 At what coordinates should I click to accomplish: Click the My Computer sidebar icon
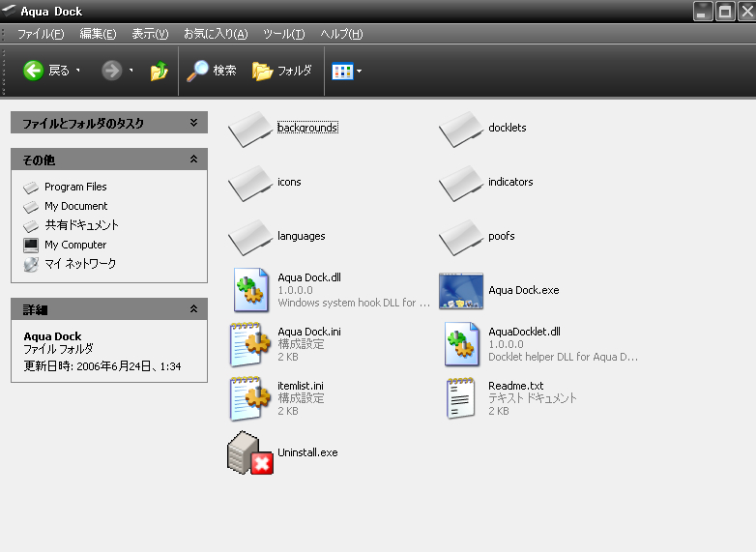pos(31,245)
